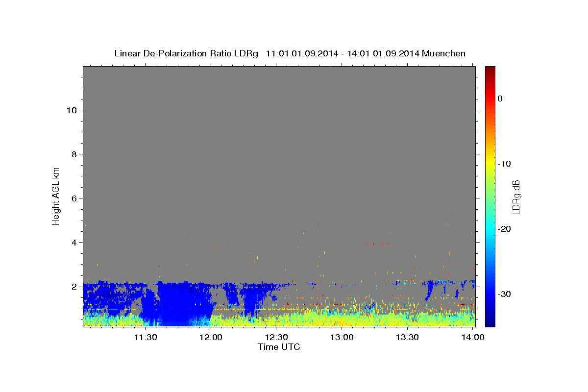
Task: Click the '13:30' time axis label
Action: 407,337
